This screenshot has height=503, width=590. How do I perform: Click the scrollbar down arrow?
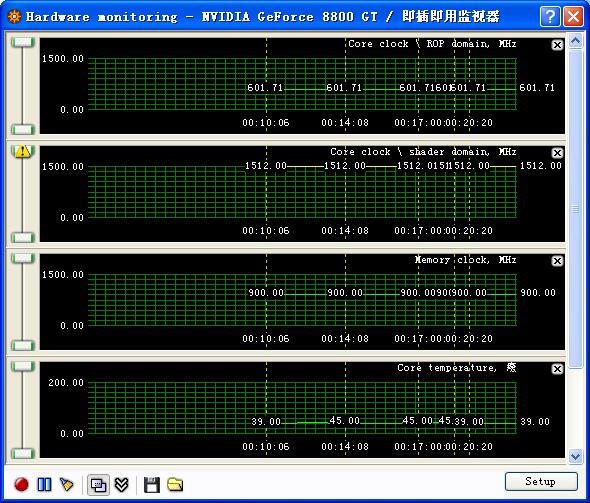click(x=575, y=456)
